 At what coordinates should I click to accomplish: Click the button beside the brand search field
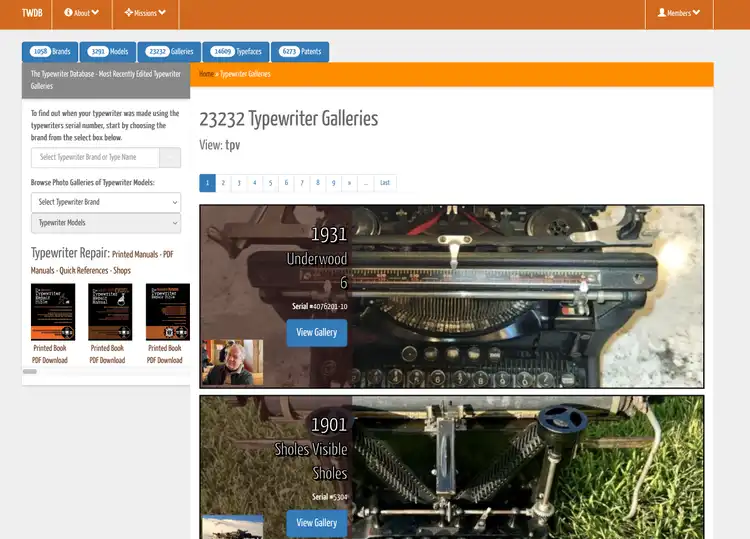click(x=170, y=157)
